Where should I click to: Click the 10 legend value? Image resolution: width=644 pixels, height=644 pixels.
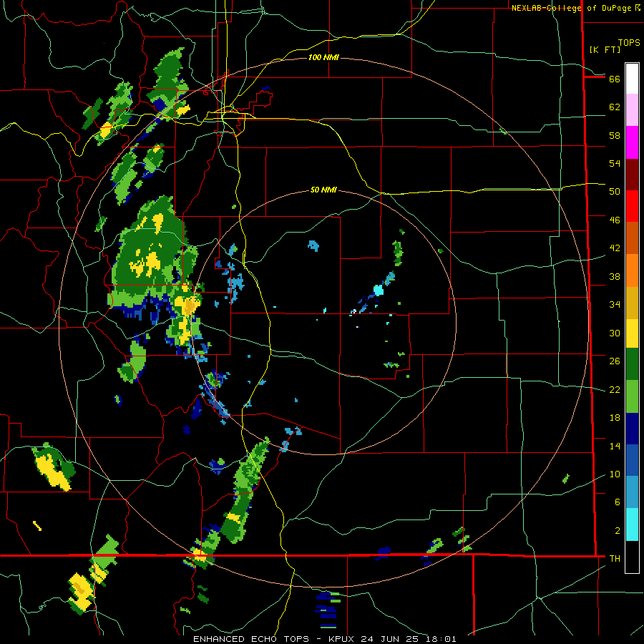pyautogui.click(x=615, y=474)
